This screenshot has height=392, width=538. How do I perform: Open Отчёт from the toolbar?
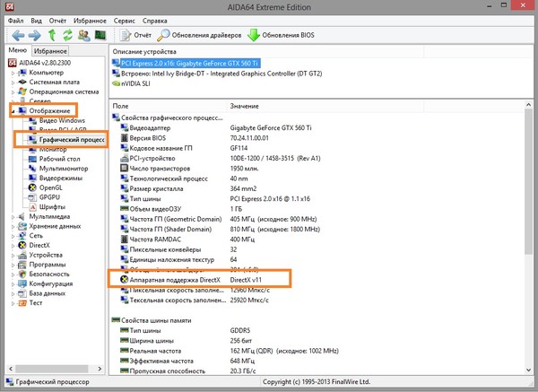(135, 35)
